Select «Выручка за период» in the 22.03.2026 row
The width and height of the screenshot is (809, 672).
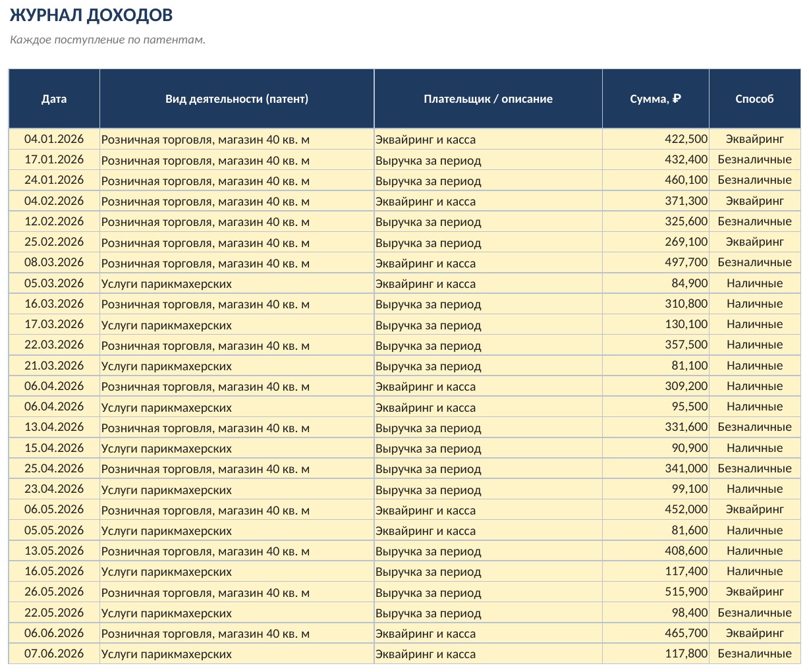tap(488, 345)
